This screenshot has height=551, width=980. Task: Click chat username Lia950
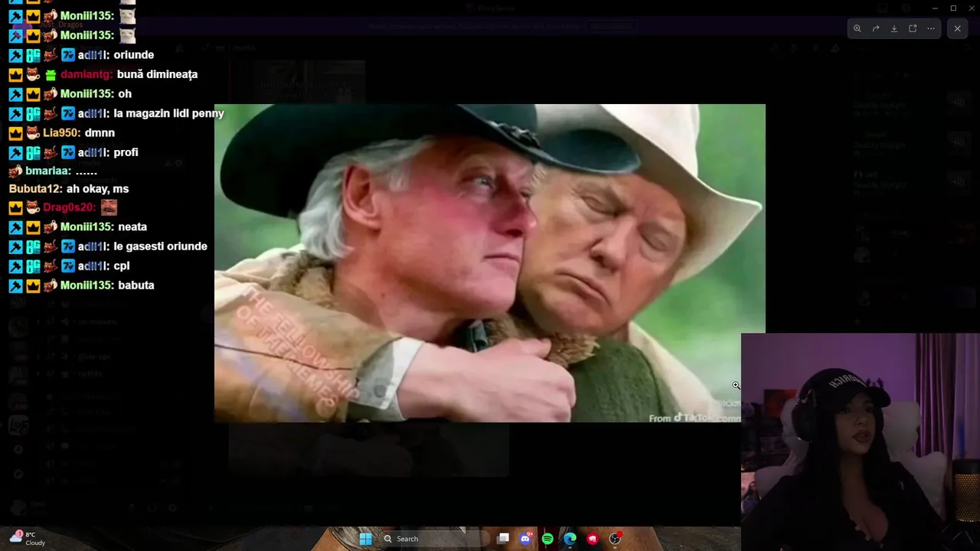(60, 132)
